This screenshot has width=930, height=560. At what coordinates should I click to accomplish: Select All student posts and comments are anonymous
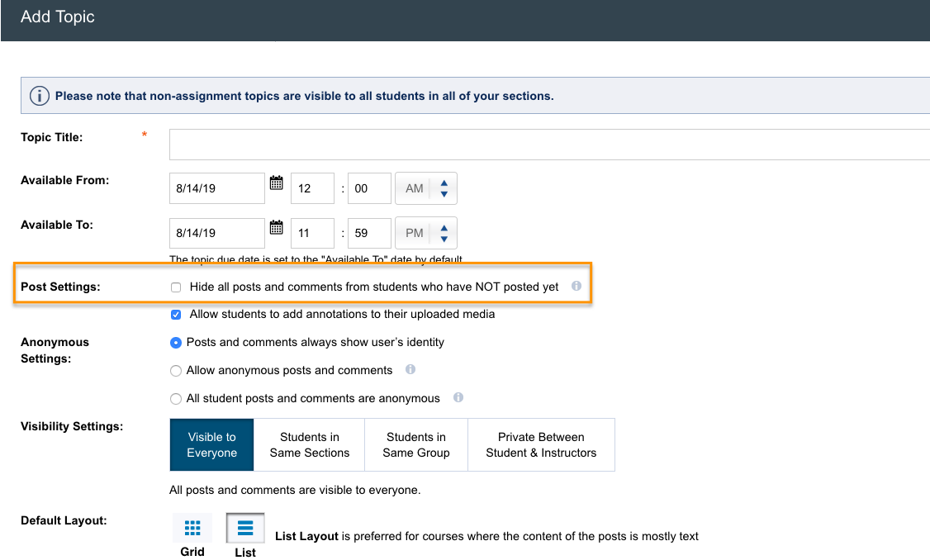point(175,399)
